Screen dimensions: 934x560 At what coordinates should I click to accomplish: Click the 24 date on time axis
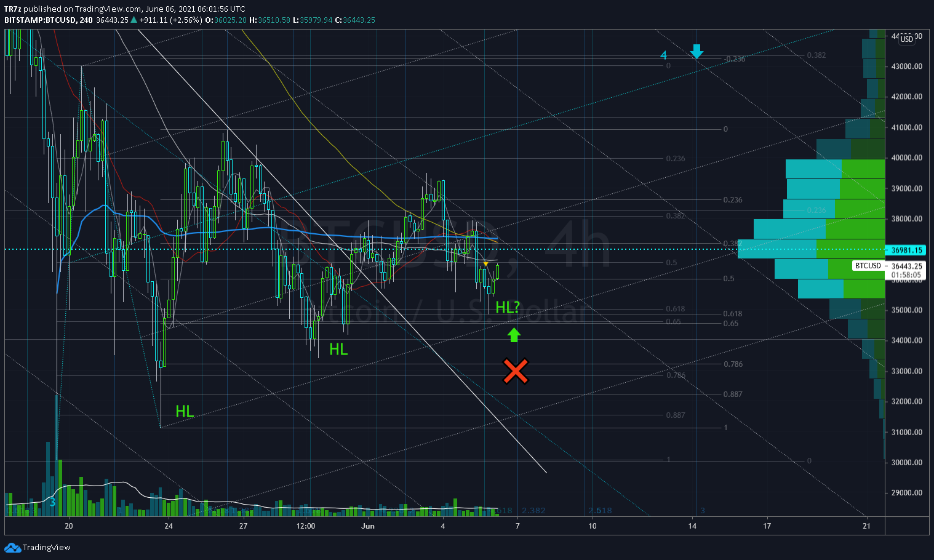(x=169, y=526)
